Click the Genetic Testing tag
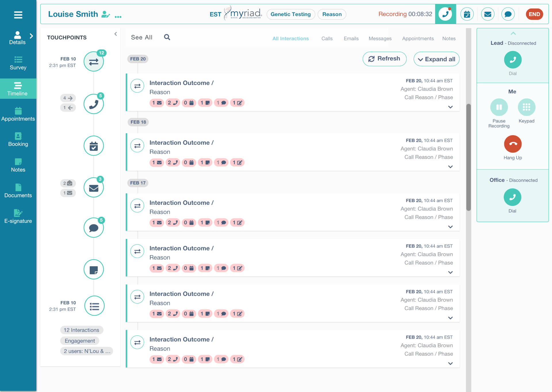This screenshot has width=552, height=392. [x=291, y=14]
